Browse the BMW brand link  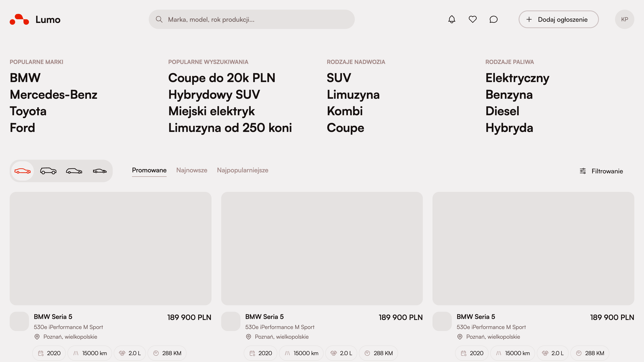[x=25, y=78]
